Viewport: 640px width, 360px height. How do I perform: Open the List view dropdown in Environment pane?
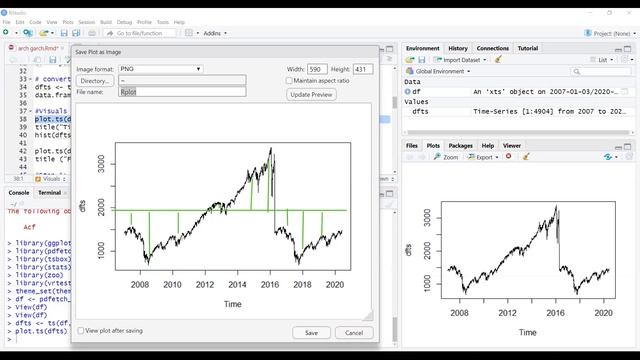coord(602,60)
